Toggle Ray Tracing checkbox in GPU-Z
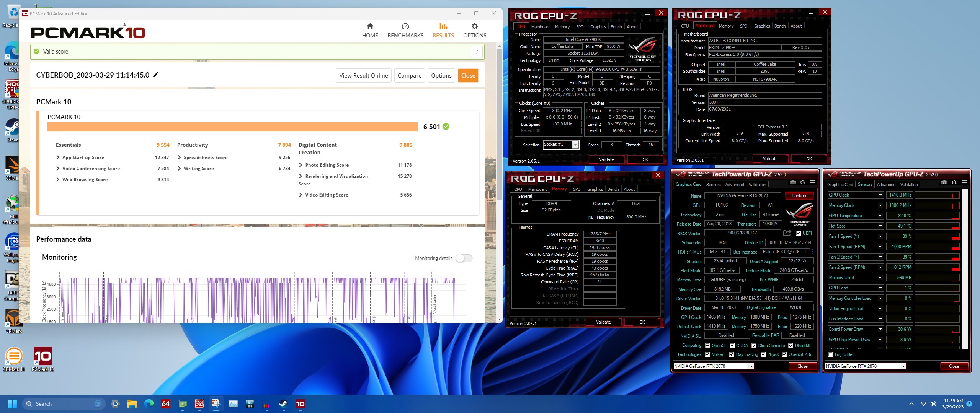980x413 pixels. point(732,354)
